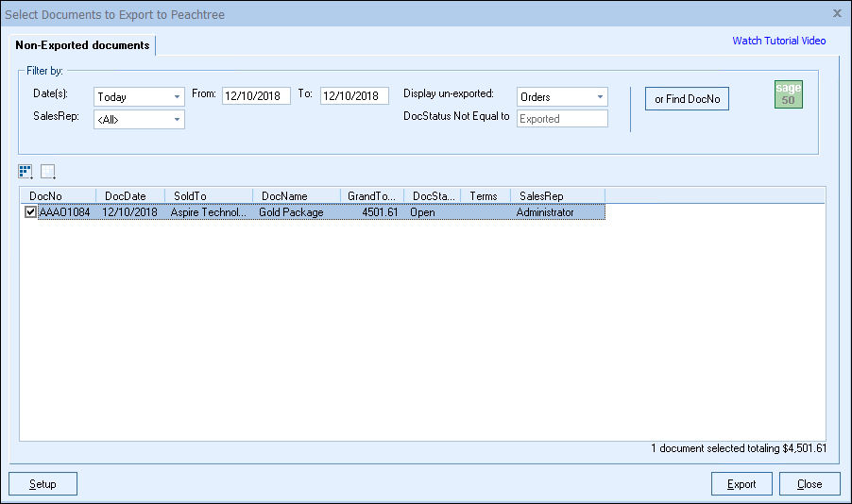Image resolution: width=852 pixels, height=504 pixels.
Task: Click the SalesRep column header
Action: pyautogui.click(x=557, y=195)
